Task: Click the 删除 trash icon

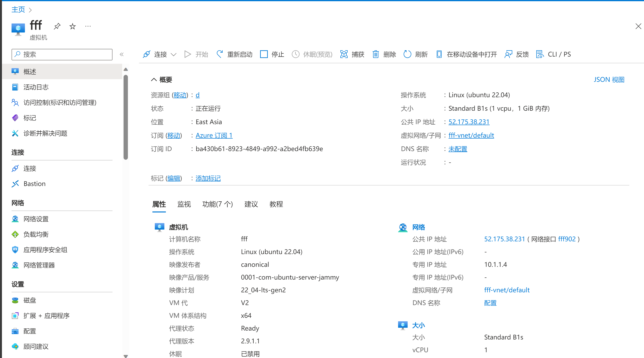Action: pos(375,54)
